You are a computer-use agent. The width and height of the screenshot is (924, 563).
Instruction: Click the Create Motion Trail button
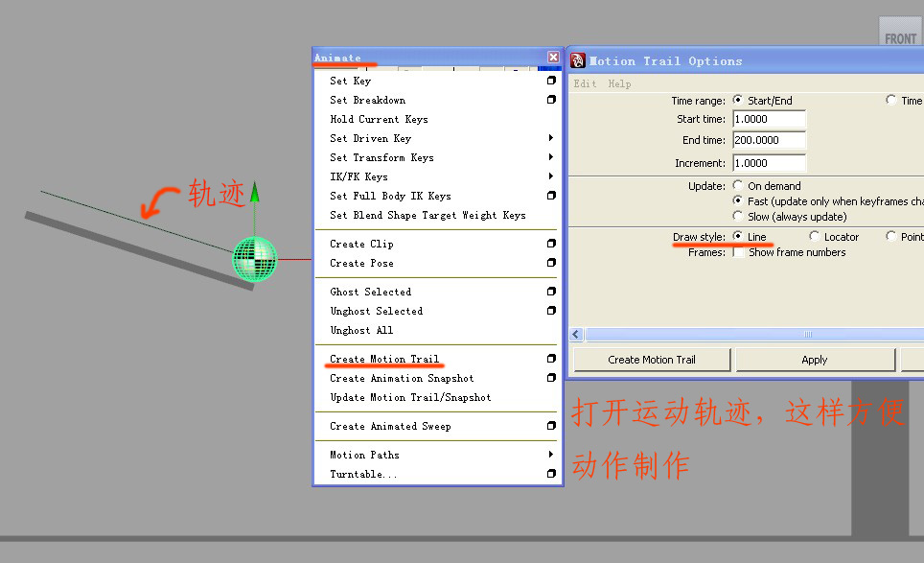652,360
